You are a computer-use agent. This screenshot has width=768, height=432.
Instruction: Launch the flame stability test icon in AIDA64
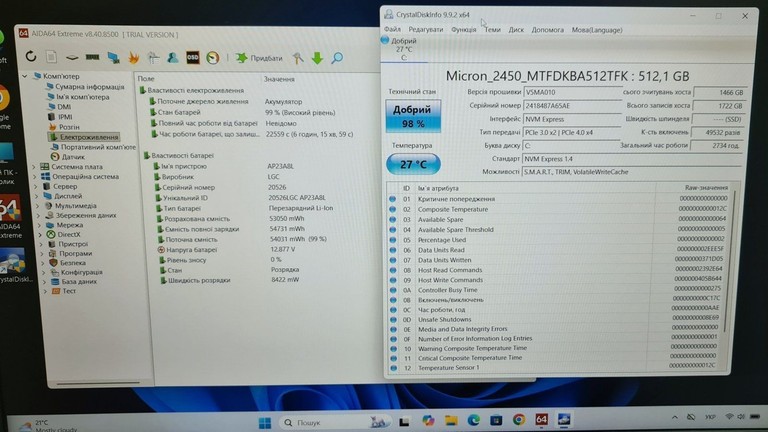tap(133, 58)
